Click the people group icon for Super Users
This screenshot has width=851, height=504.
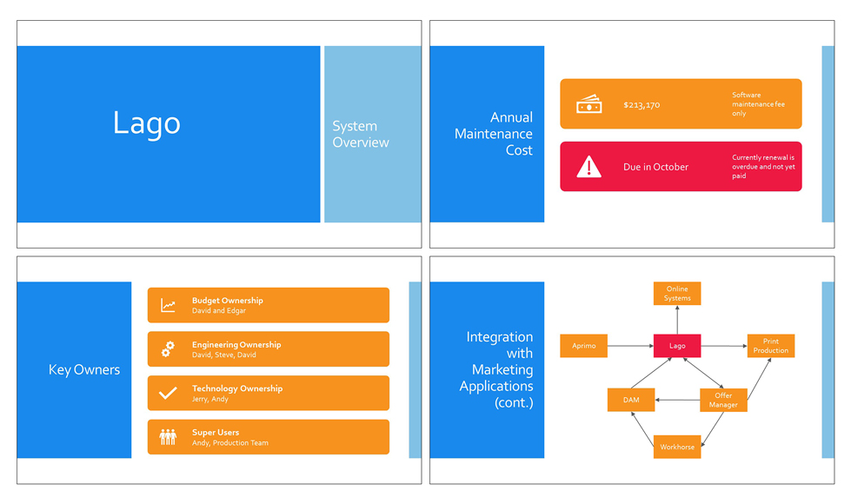(x=169, y=437)
